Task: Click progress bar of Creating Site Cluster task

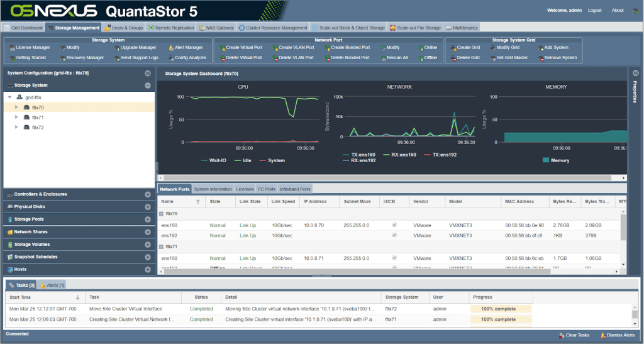Action: tap(501, 319)
